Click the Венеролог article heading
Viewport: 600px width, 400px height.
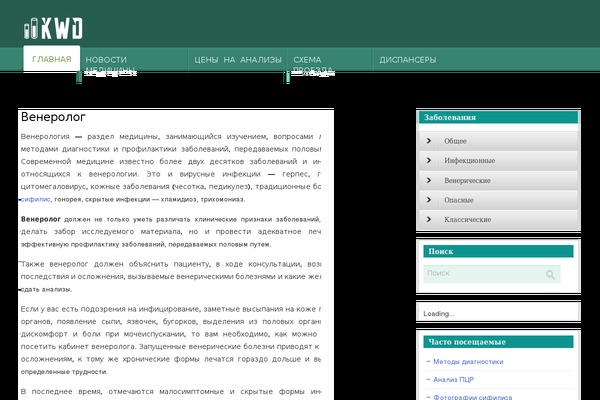tap(53, 117)
